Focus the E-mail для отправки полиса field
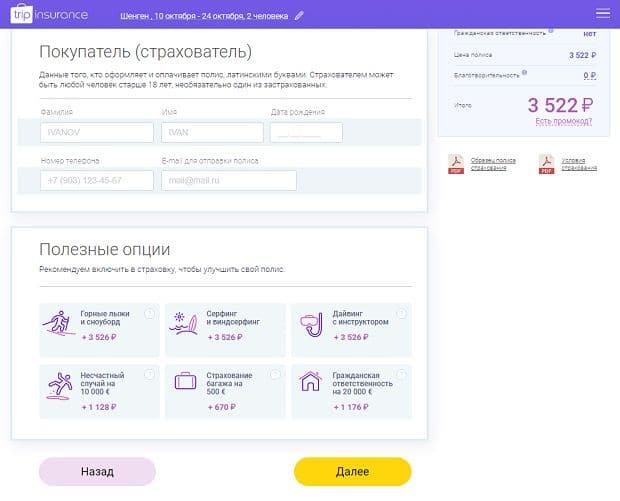 pos(229,180)
